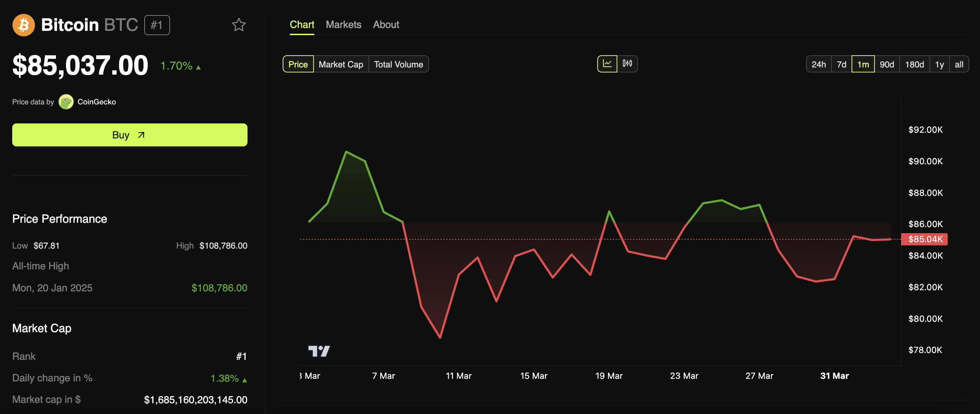The height and width of the screenshot is (414, 980).
Task: Set time range to 24h
Action: [818, 64]
